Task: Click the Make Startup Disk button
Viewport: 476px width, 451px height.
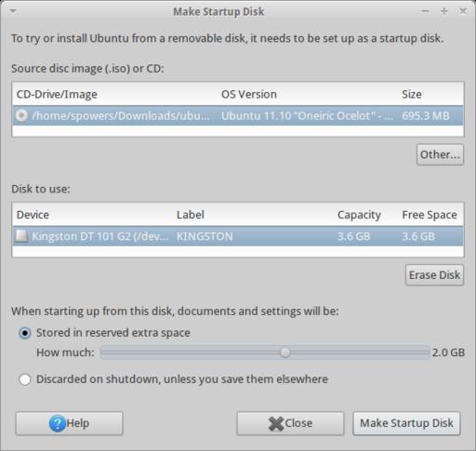Action: coord(406,423)
